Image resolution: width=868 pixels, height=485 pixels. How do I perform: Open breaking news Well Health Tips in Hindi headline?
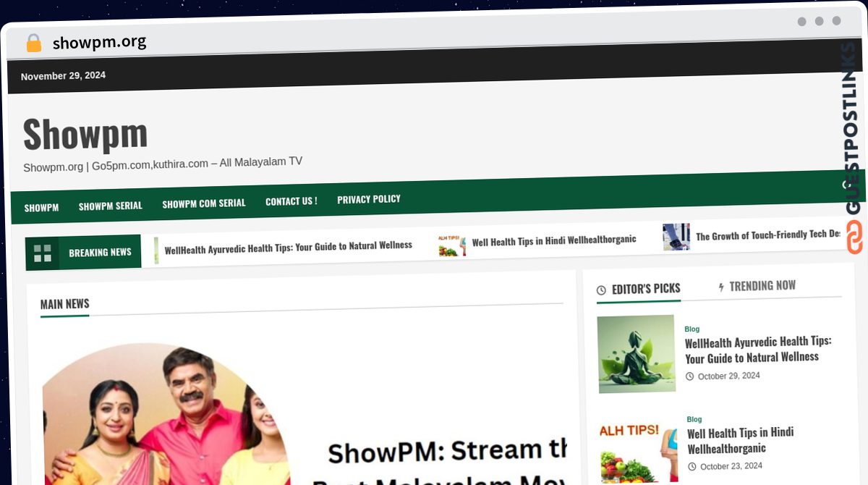coord(554,240)
